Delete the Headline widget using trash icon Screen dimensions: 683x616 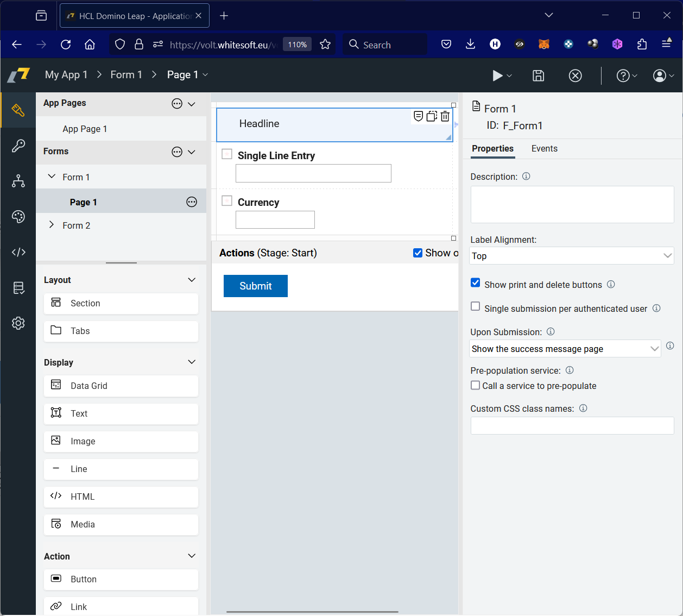pyautogui.click(x=445, y=116)
